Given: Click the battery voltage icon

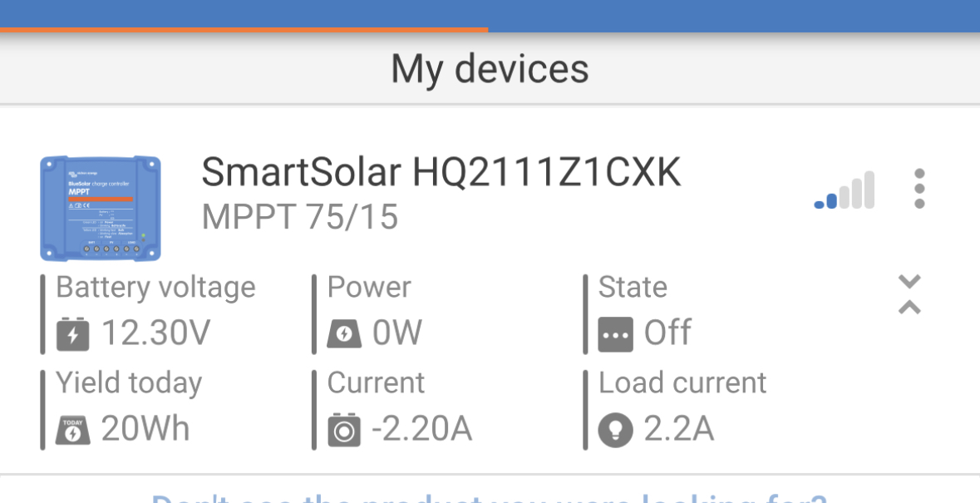Looking at the screenshot, I should (72, 334).
